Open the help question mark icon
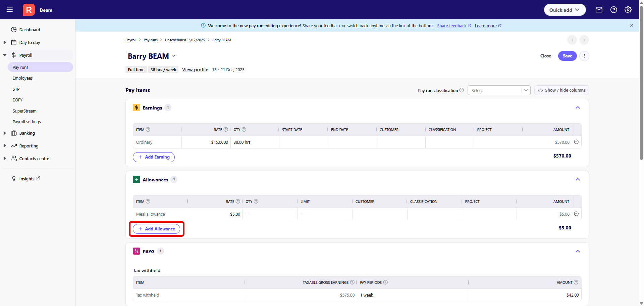Viewport: 644px width, 306px height. coord(614,10)
